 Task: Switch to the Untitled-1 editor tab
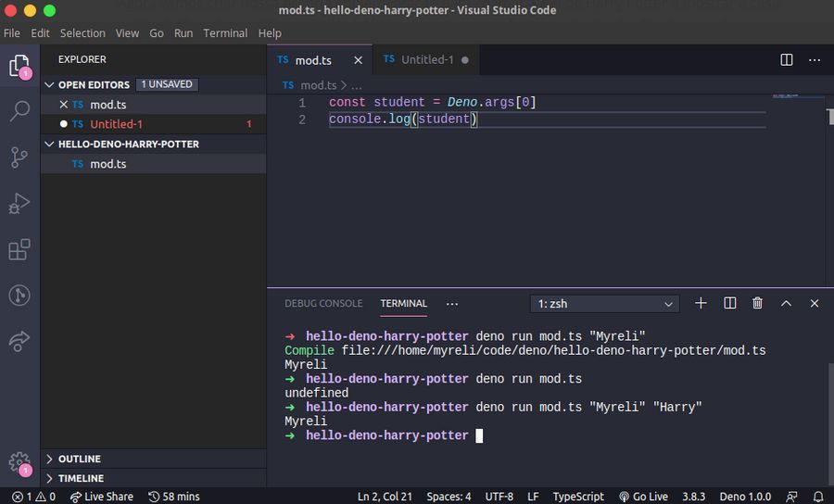(x=426, y=59)
